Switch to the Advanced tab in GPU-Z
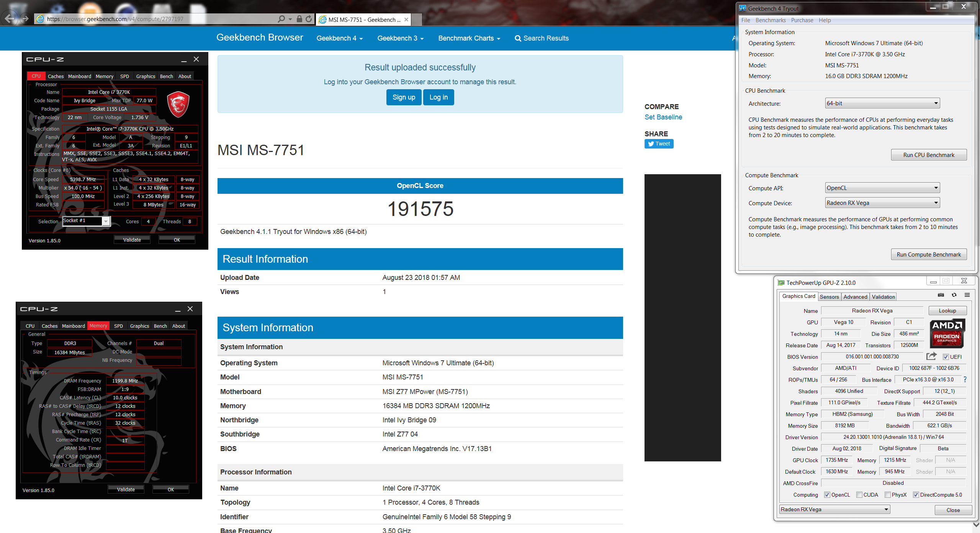 [x=855, y=297]
